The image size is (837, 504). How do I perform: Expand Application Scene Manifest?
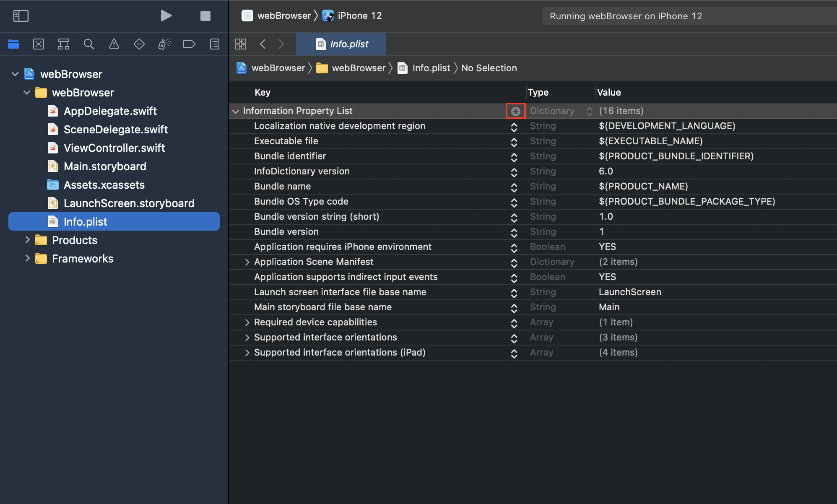point(247,262)
